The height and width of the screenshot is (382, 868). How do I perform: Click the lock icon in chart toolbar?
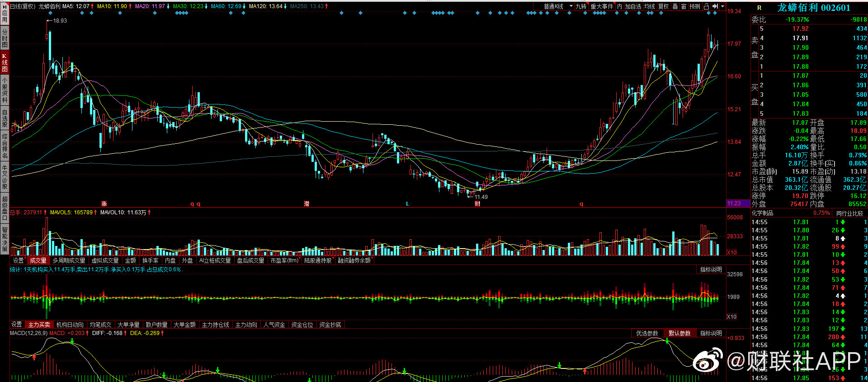(x=706, y=6)
